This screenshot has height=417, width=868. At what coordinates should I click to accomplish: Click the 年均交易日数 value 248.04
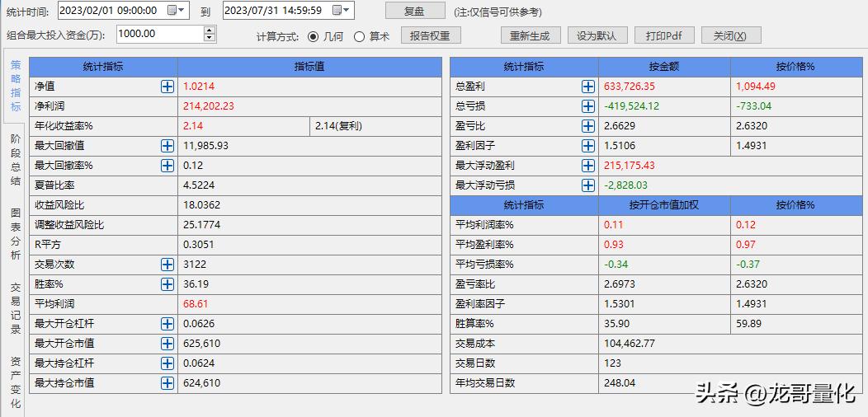coord(620,382)
